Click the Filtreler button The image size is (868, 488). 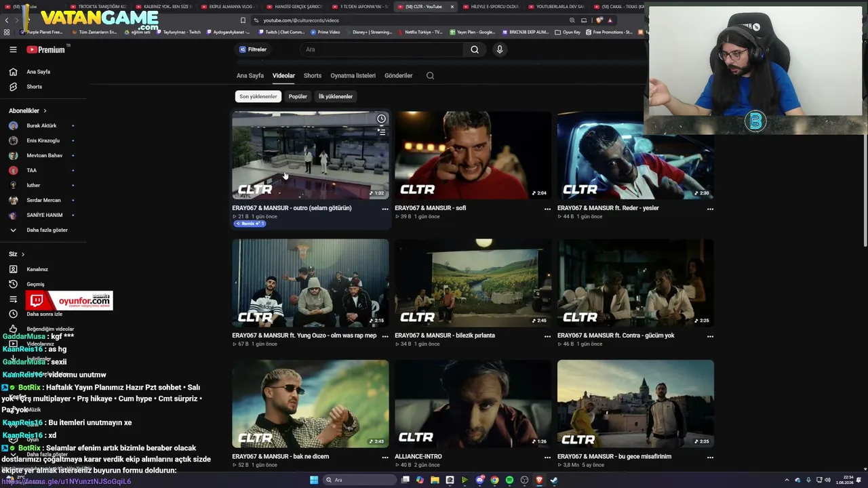pos(253,49)
